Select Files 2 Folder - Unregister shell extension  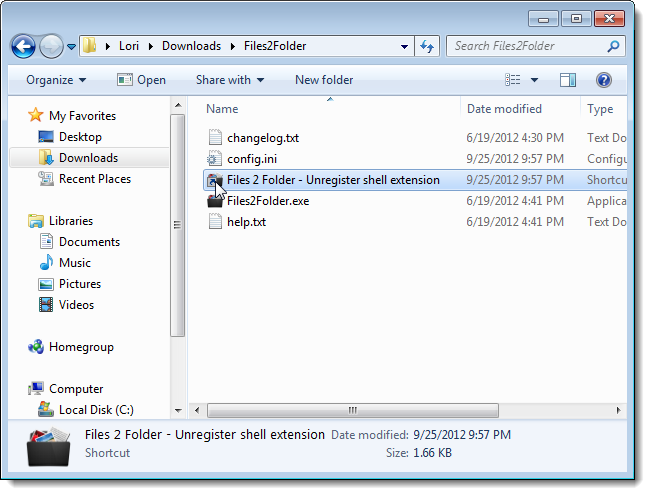point(333,180)
